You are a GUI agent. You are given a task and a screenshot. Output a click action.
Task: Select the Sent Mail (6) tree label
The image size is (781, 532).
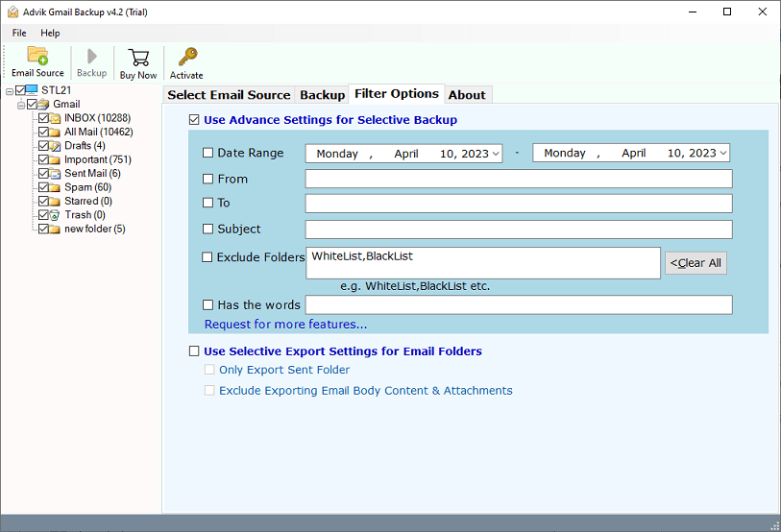tap(92, 174)
